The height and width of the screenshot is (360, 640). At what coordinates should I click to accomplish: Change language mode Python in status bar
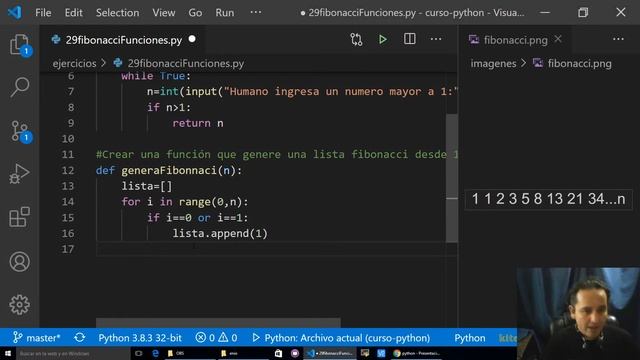(x=470, y=338)
